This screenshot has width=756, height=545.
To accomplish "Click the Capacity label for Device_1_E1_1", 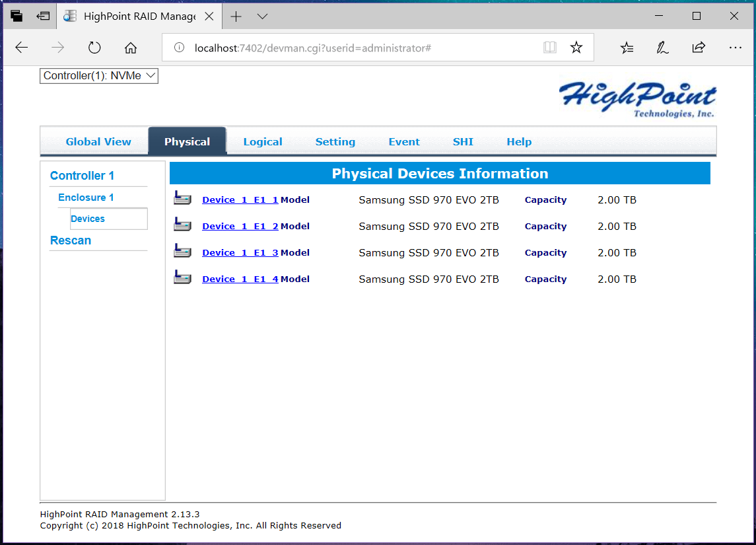I will (x=545, y=200).
